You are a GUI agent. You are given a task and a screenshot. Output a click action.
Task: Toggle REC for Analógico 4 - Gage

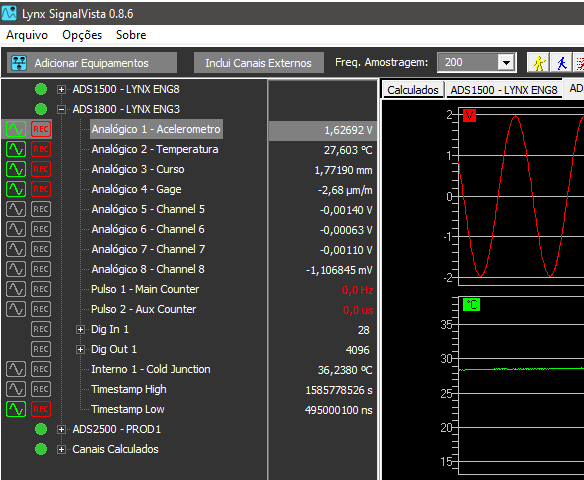[41, 189]
